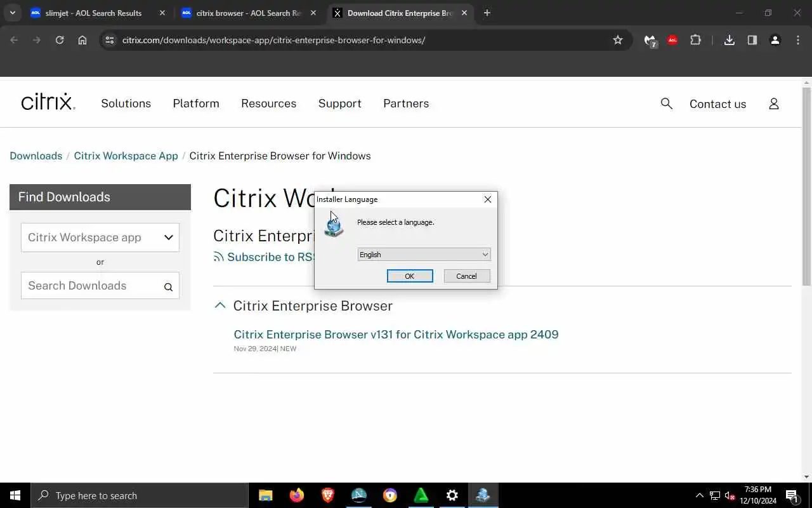Viewport: 812px width, 508px height.
Task: Open the notification center icon
Action: [793, 495]
